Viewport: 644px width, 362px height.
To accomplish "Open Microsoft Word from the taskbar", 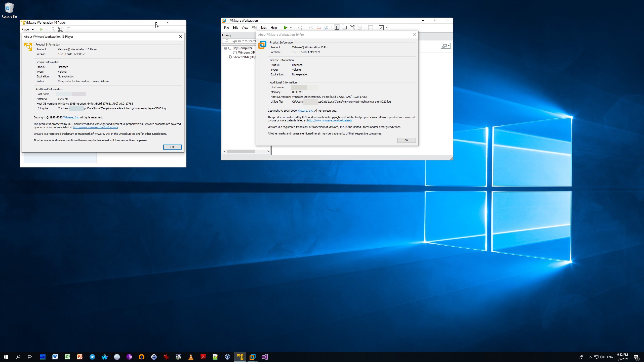I will [x=55, y=357].
